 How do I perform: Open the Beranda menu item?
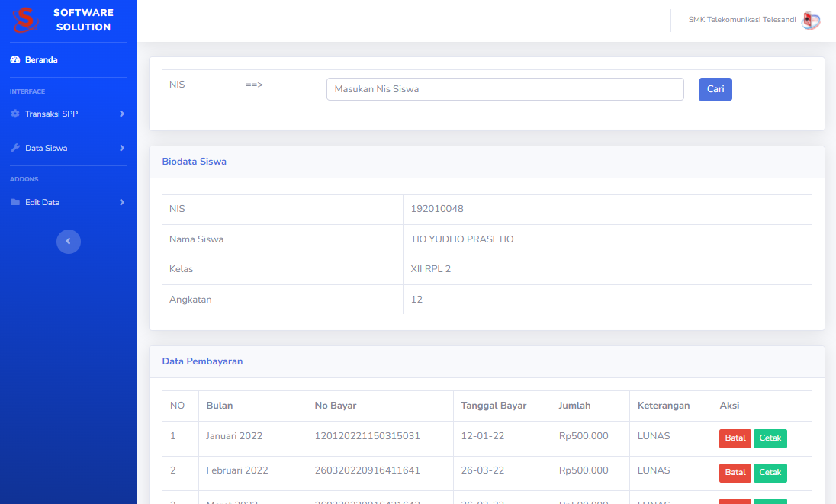[x=41, y=59]
